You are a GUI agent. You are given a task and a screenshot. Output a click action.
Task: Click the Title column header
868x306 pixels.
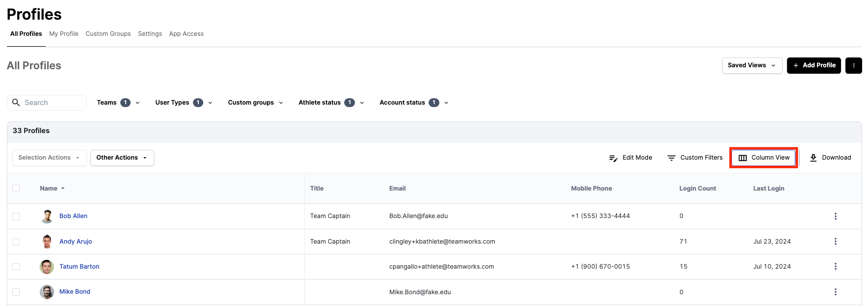tap(317, 188)
